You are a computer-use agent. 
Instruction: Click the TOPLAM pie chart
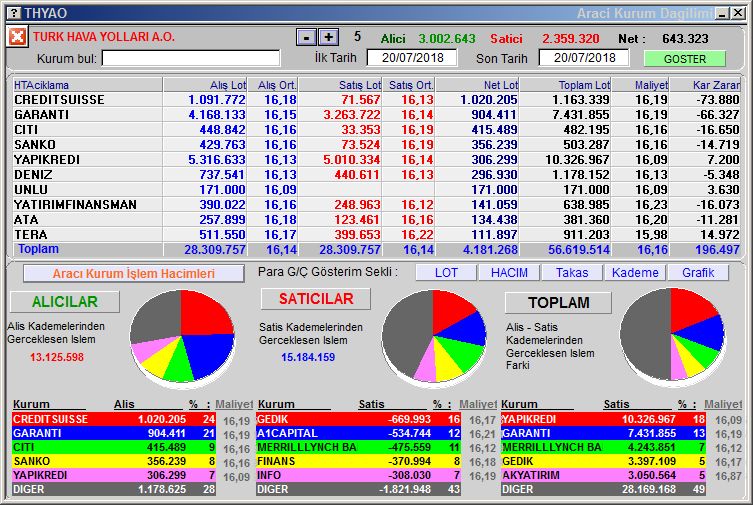(x=672, y=335)
